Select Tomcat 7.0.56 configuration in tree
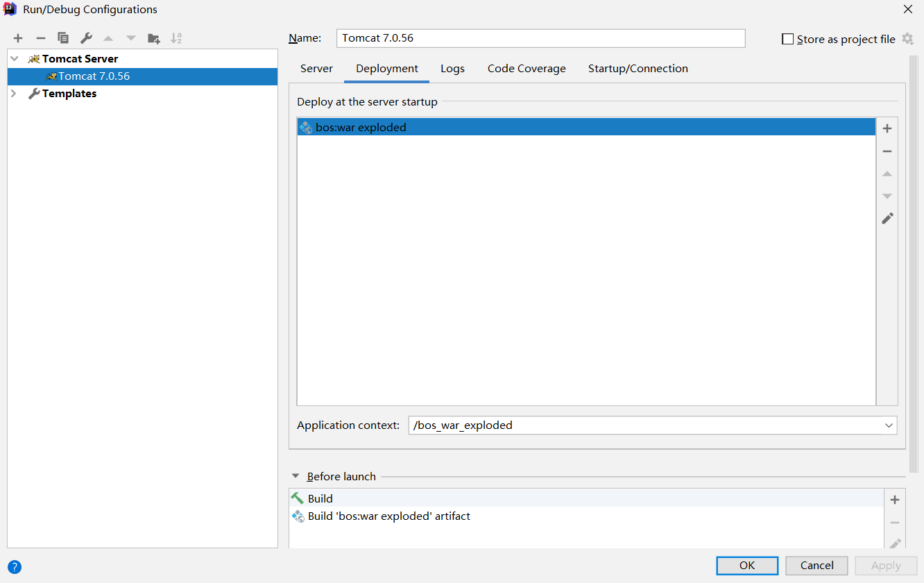The height and width of the screenshot is (583, 924). (143, 76)
